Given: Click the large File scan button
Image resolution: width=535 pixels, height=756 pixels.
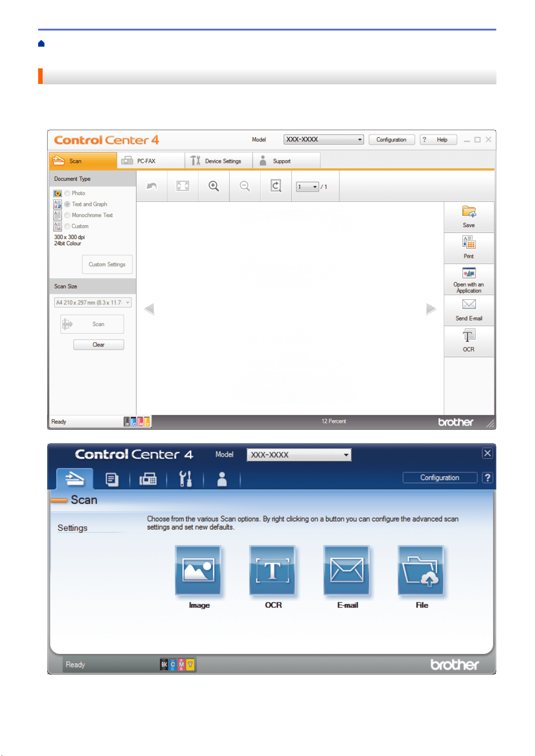Looking at the screenshot, I should (421, 570).
